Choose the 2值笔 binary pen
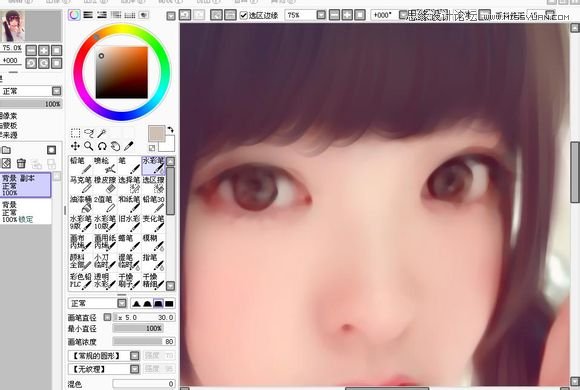Image resolution: width=580 pixels, height=390 pixels. pos(105,204)
